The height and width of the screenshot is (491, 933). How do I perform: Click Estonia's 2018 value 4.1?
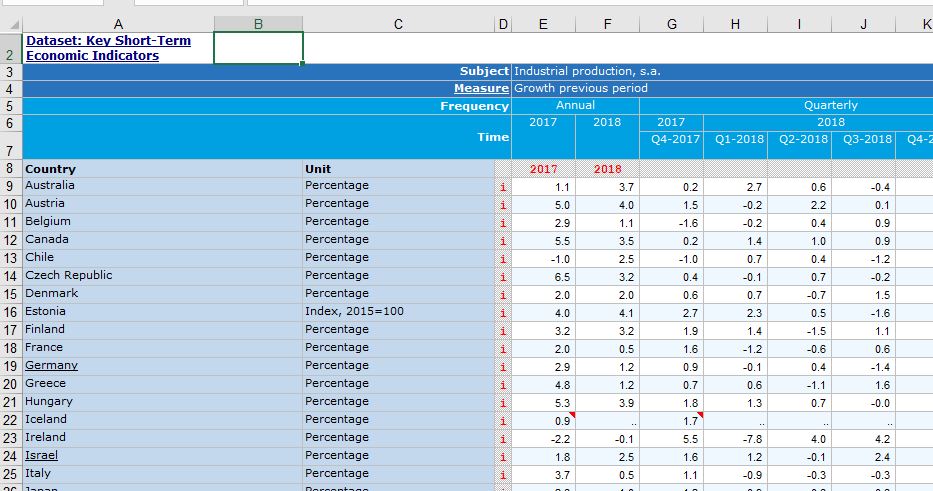point(608,313)
